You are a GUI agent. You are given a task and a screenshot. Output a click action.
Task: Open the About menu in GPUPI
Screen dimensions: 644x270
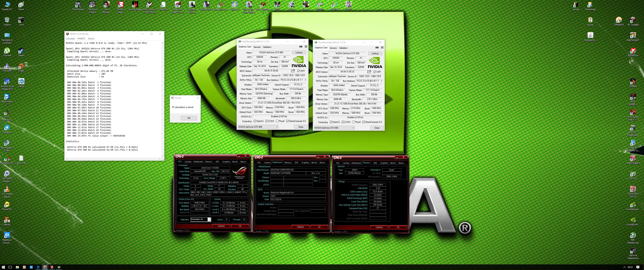tap(91, 39)
